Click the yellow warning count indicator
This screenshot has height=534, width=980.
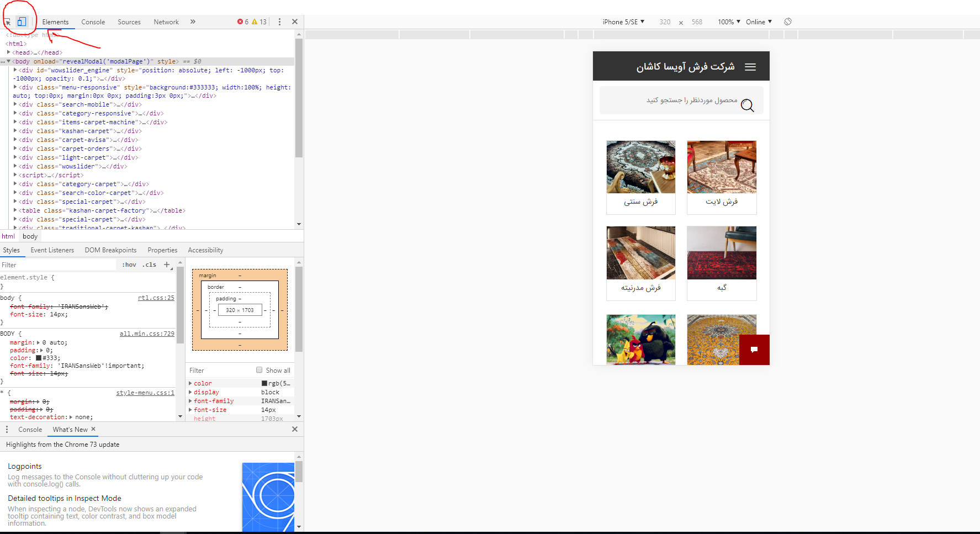tap(259, 22)
